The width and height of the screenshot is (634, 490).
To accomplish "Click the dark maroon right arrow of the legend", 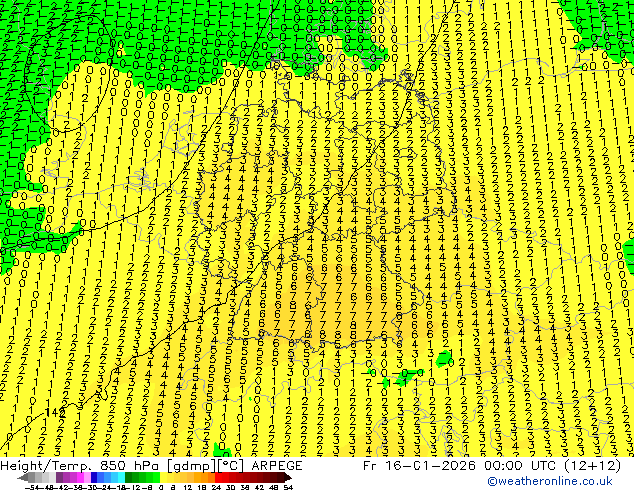I will coord(287,477).
